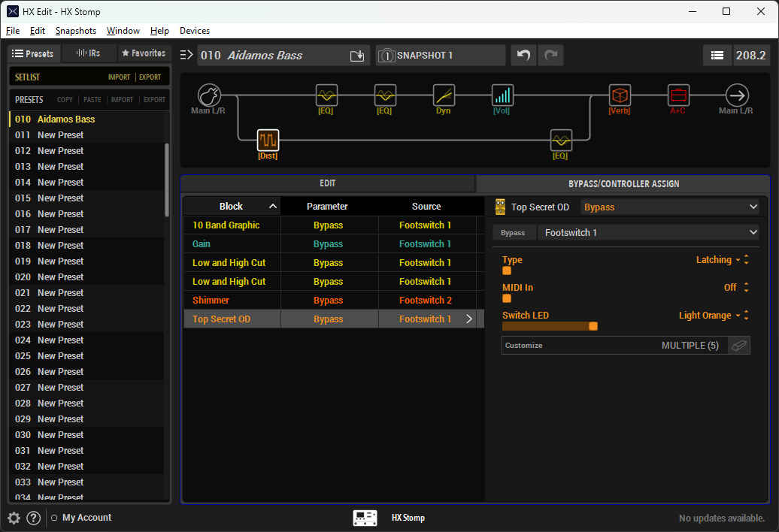Select the first EQ block in the signal chain
The width and height of the screenshot is (779, 532).
coord(326,95)
